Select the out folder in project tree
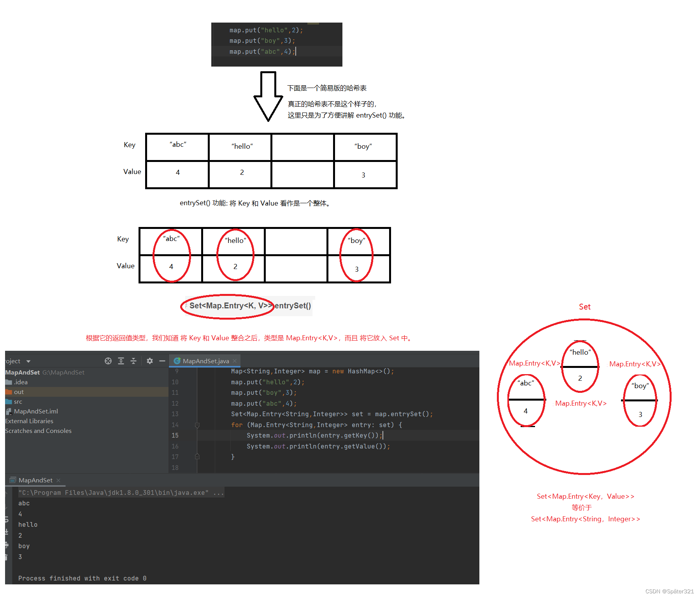 click(x=19, y=392)
